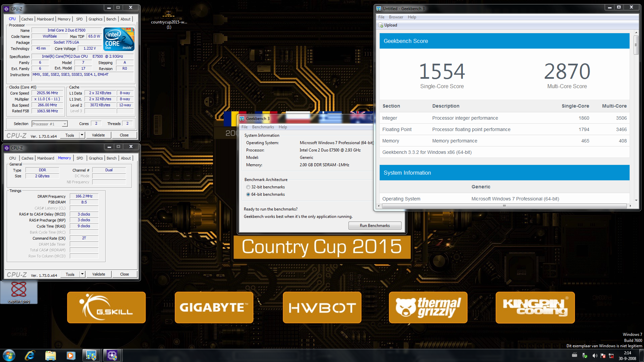Click Specification field Intel Core2 Duo E7500

click(83, 56)
